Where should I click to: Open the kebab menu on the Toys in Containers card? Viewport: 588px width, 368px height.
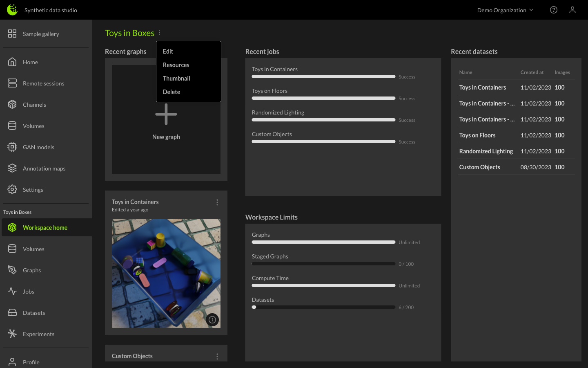coord(217,202)
